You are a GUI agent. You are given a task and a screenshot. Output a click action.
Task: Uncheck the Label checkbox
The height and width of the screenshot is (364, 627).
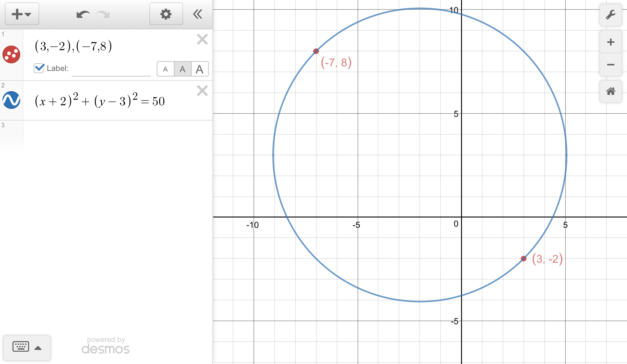39,68
